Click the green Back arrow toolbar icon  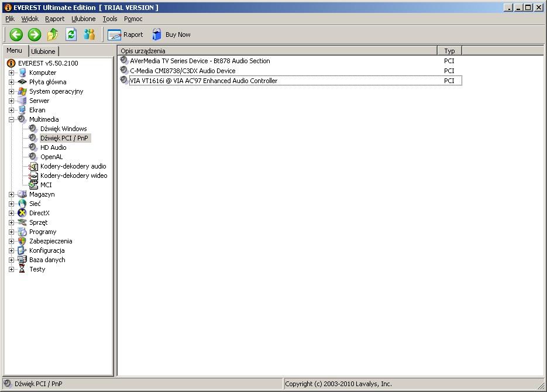click(16, 35)
